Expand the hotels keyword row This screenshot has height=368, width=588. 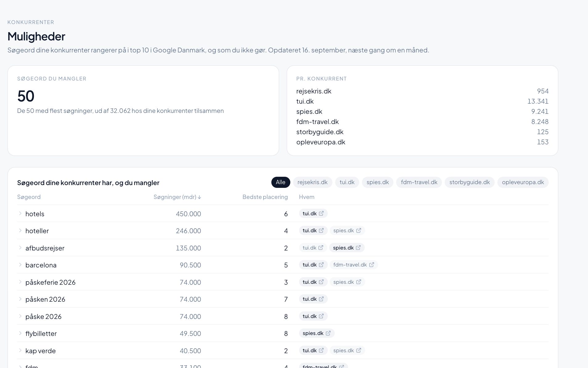(20, 213)
